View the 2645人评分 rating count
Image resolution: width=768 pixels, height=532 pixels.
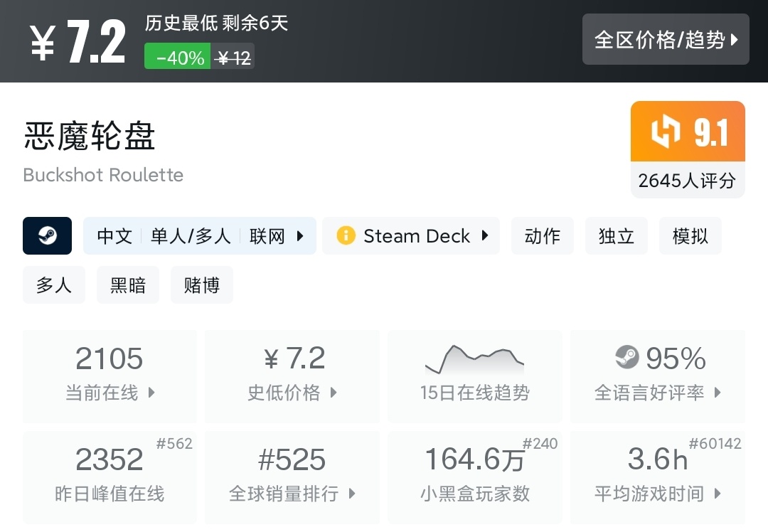687,181
